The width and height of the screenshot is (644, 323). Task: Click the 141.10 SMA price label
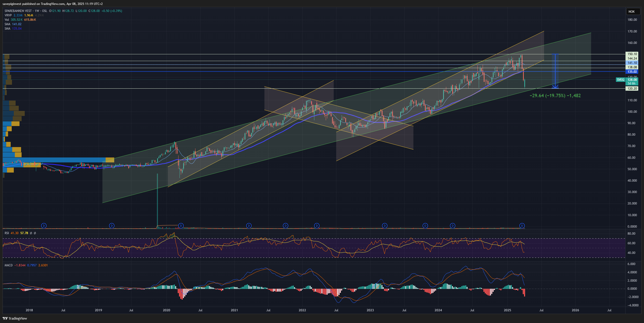(x=632, y=63)
